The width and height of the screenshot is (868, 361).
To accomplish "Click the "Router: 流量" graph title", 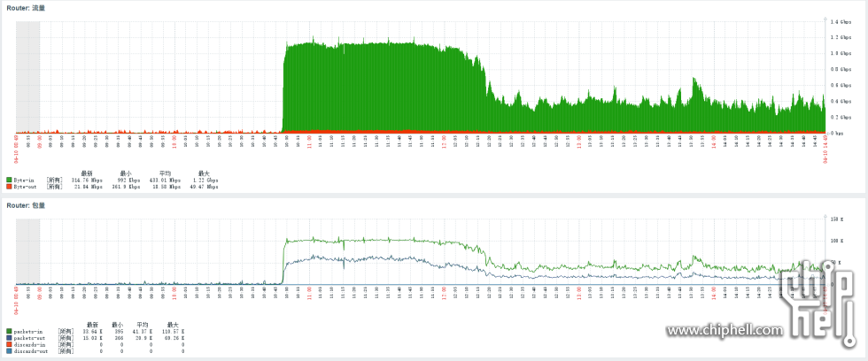I will tap(26, 8).
